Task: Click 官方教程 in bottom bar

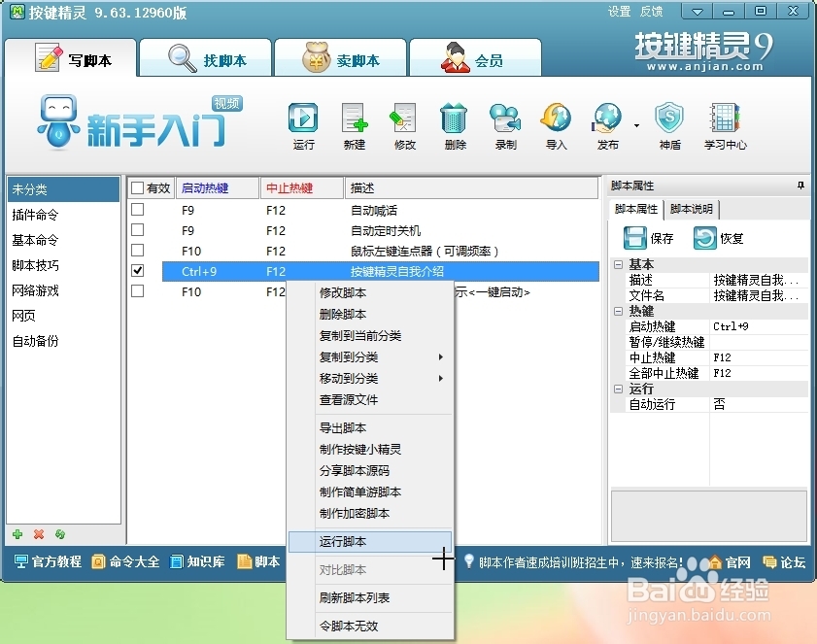Action: click(48, 561)
